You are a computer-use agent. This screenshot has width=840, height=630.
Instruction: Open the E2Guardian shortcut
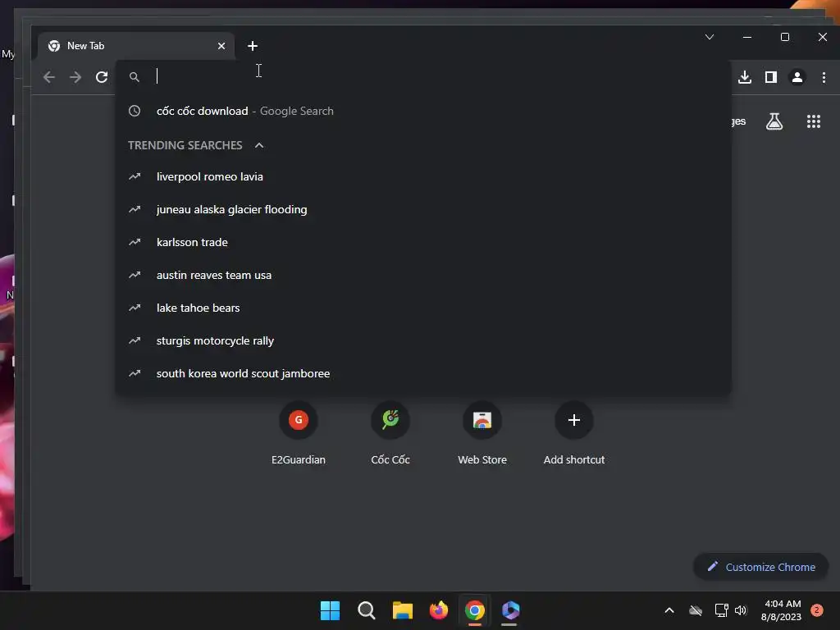[299, 431]
